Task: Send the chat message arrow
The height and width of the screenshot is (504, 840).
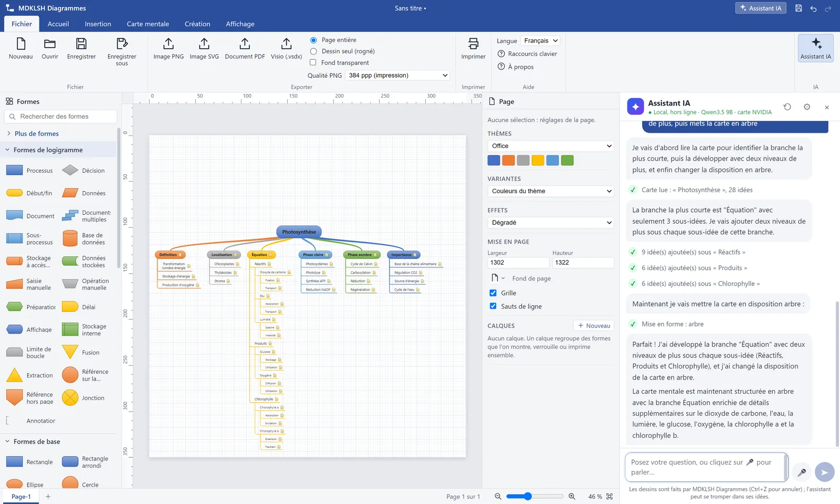Action: click(825, 472)
